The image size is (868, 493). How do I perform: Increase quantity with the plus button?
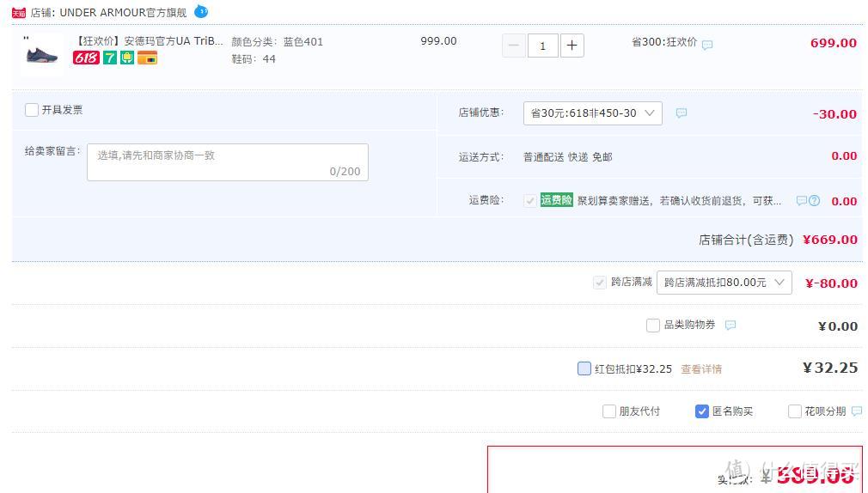[x=572, y=46]
